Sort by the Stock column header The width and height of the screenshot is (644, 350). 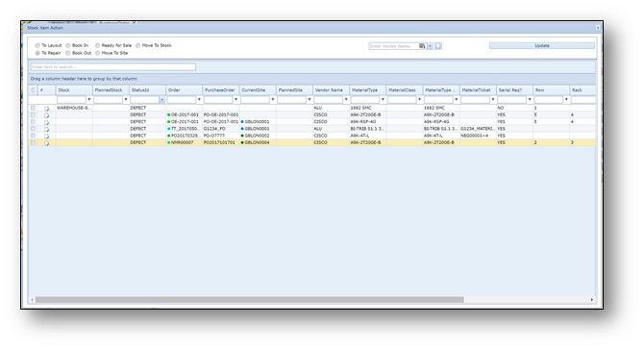(x=74, y=90)
